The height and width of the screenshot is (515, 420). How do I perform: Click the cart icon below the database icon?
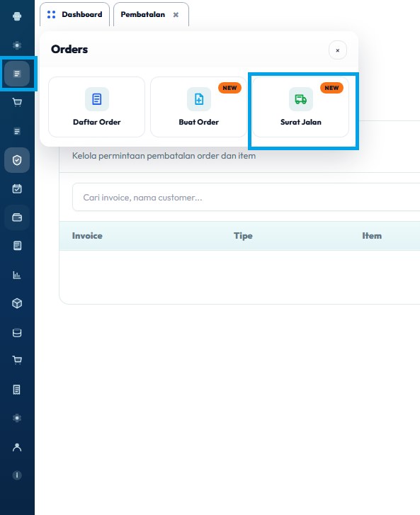pos(17,360)
